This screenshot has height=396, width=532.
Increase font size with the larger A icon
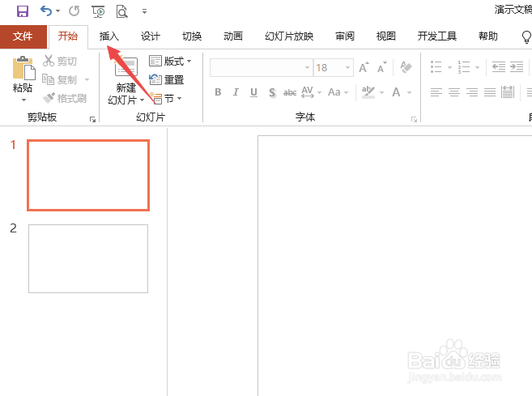pyautogui.click(x=364, y=67)
